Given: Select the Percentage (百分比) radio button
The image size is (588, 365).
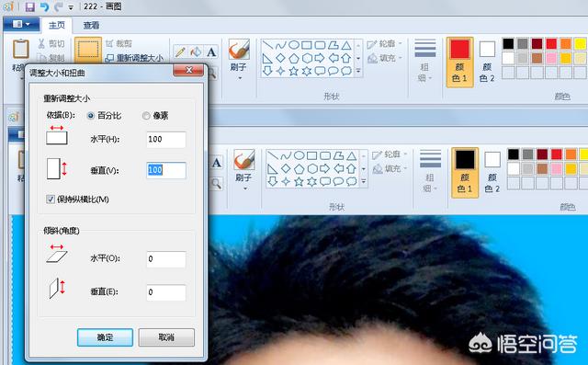Looking at the screenshot, I should point(90,116).
